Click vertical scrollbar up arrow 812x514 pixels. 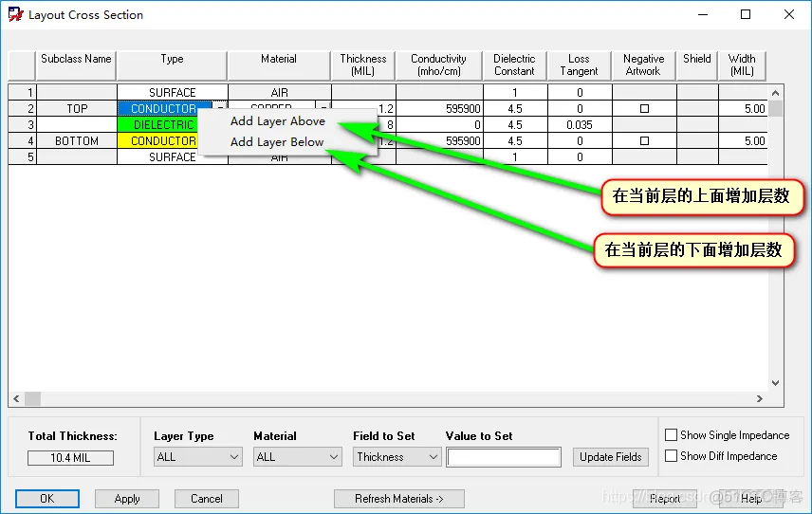[775, 93]
